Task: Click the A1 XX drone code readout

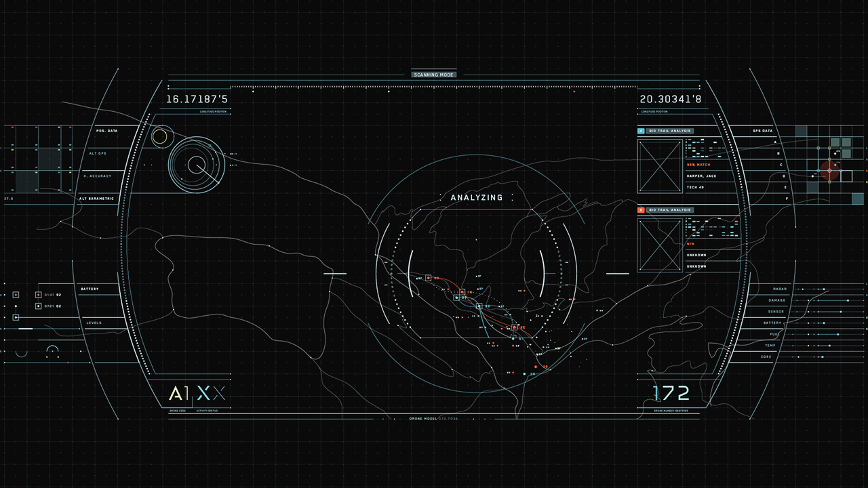Action: 197,394
